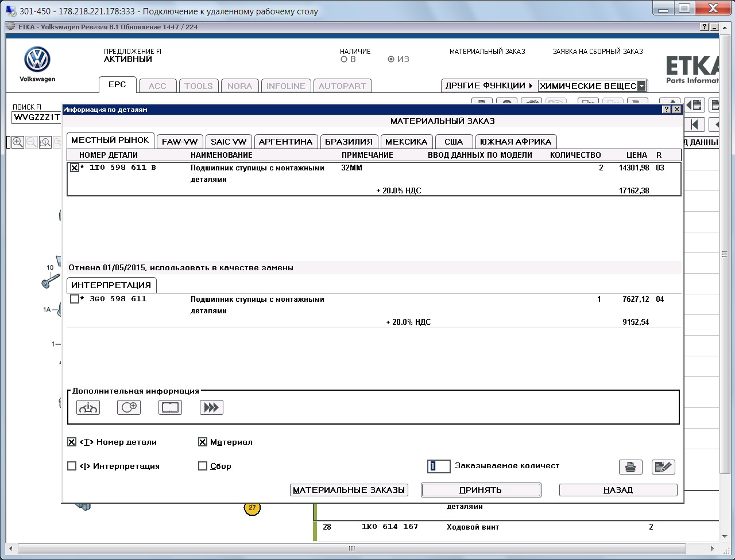Switch to the ЮЖНАЯ АФРИКА tab
Viewport: 735px width, 560px height.
(x=516, y=142)
